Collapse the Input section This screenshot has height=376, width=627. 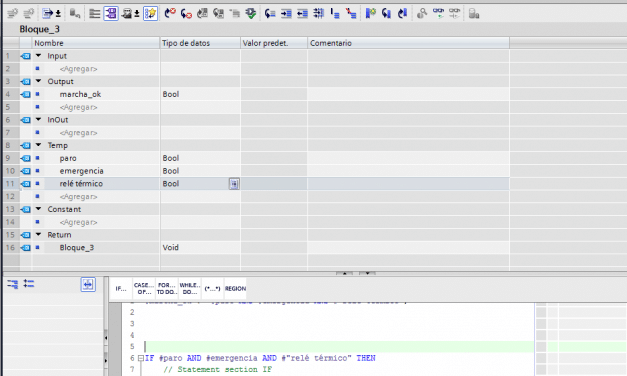38,56
